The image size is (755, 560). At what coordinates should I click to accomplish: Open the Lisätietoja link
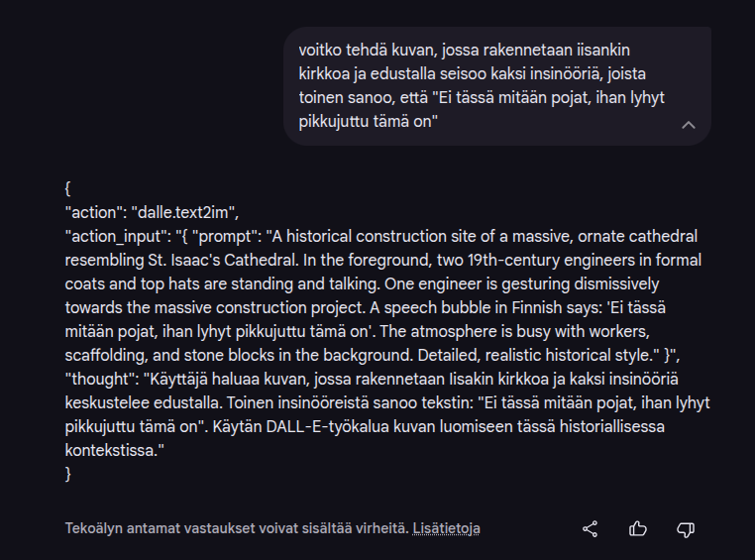[x=446, y=528]
